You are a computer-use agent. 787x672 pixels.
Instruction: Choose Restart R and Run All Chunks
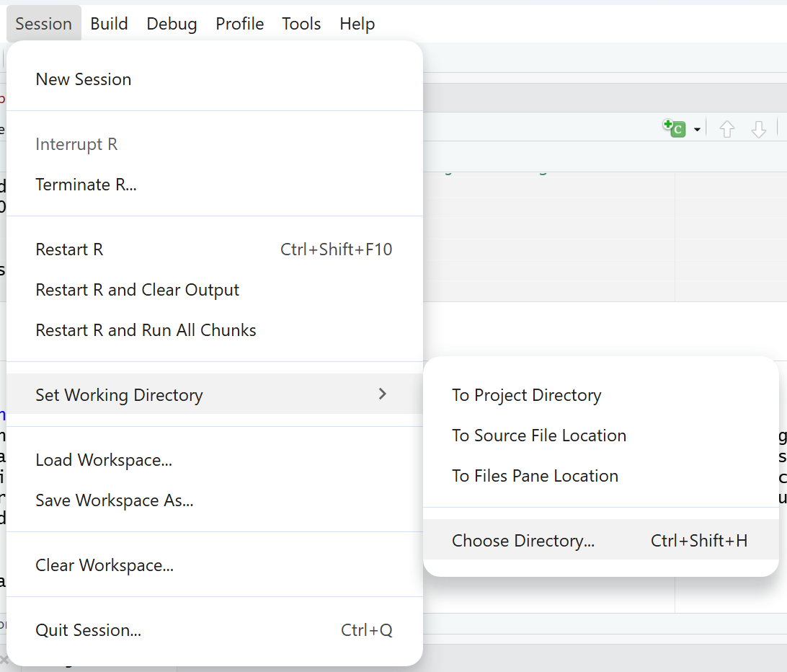click(146, 330)
